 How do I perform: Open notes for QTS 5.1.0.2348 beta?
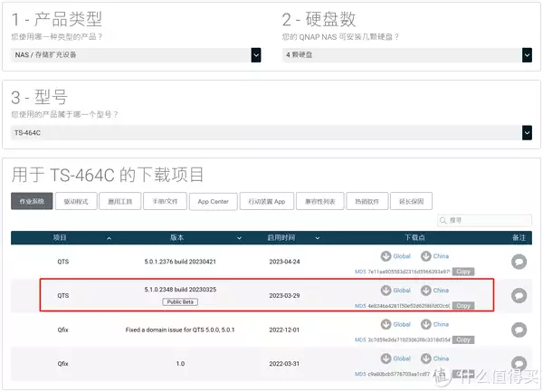pos(519,296)
